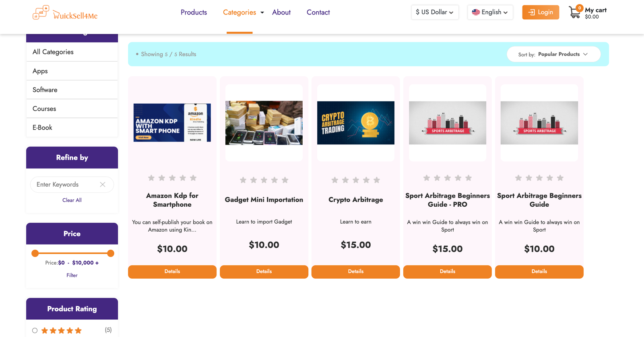Click the maximum price slider handle
Image resolution: width=644 pixels, height=337 pixels.
[x=111, y=253]
